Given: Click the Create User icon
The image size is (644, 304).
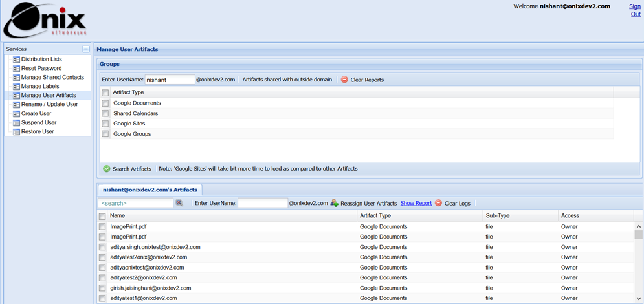Looking at the screenshot, I should pyautogui.click(x=16, y=114).
